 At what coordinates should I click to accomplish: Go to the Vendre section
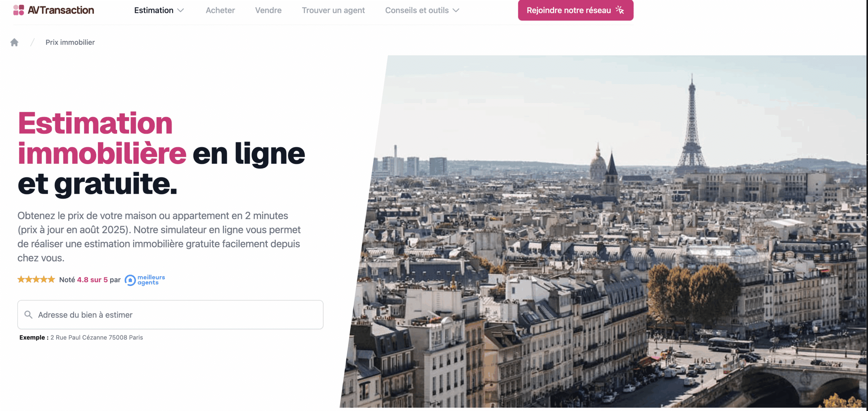pyautogui.click(x=269, y=11)
